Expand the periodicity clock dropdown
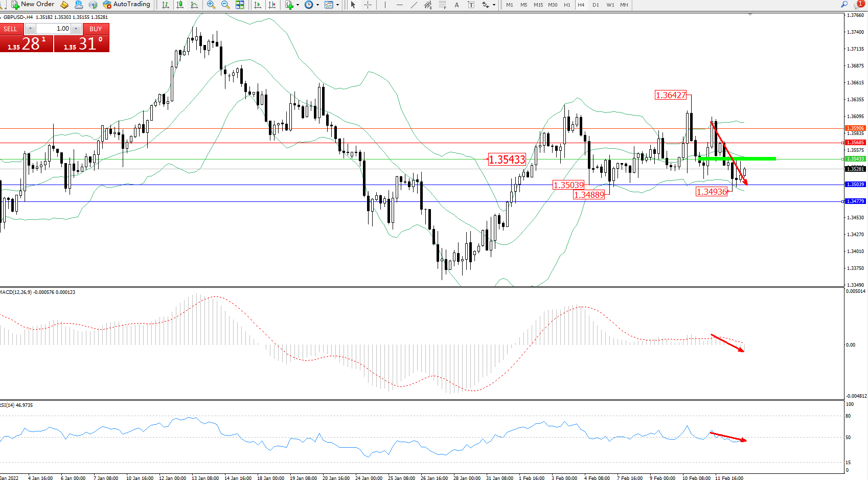 (317, 5)
